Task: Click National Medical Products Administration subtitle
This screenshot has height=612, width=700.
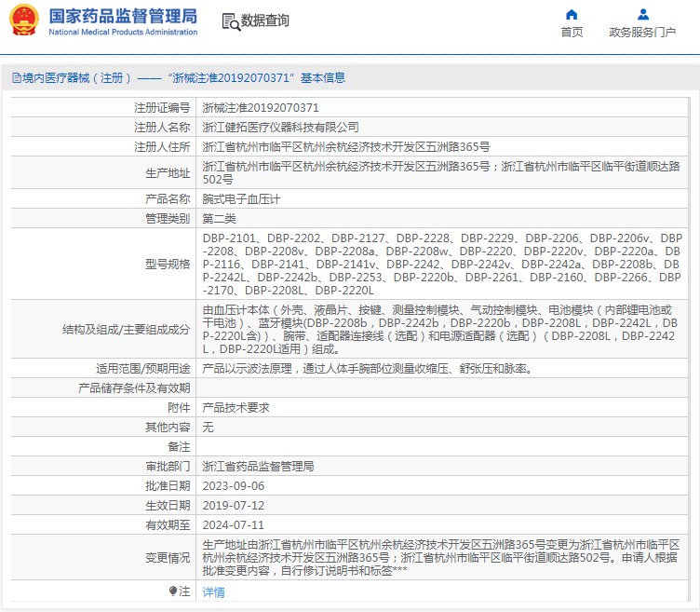Action: point(123,33)
